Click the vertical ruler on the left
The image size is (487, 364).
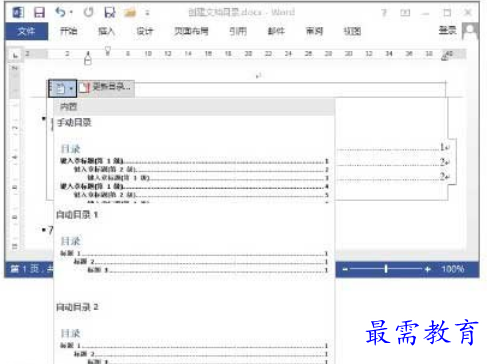(15, 157)
